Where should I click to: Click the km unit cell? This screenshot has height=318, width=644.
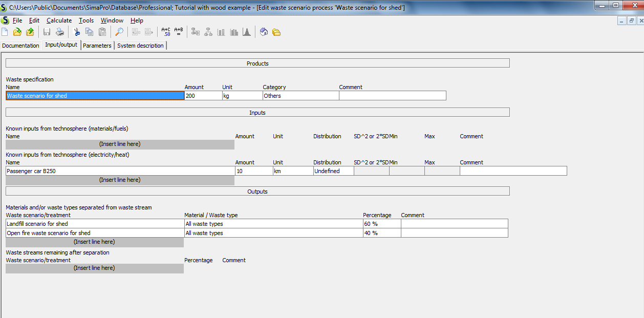point(293,171)
